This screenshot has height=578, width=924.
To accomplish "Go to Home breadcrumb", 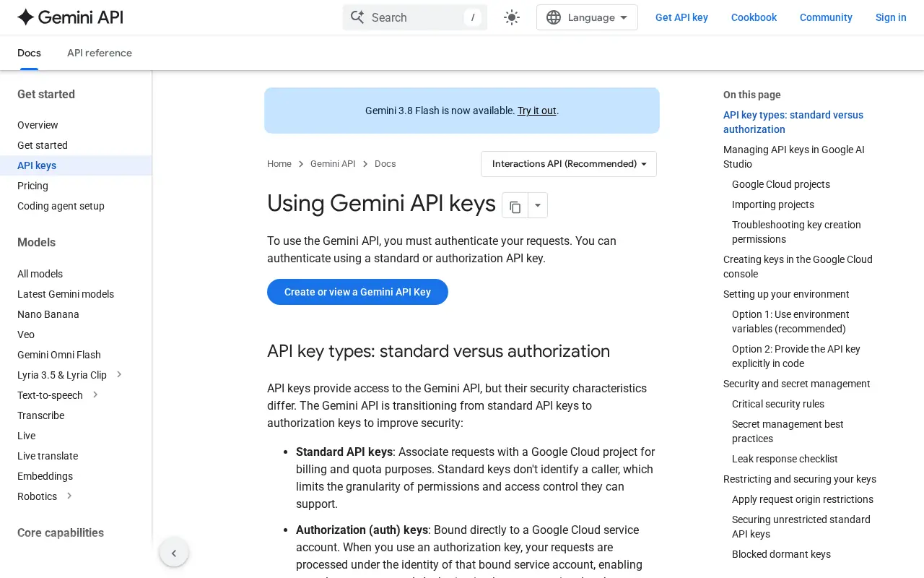I will click(x=279, y=164).
